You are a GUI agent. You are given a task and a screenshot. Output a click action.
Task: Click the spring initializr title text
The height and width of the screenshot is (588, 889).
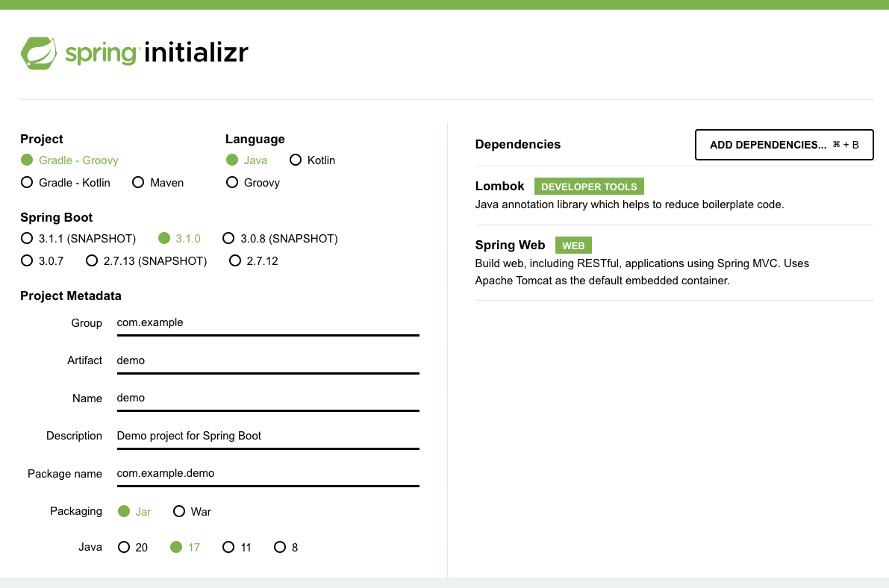click(157, 53)
